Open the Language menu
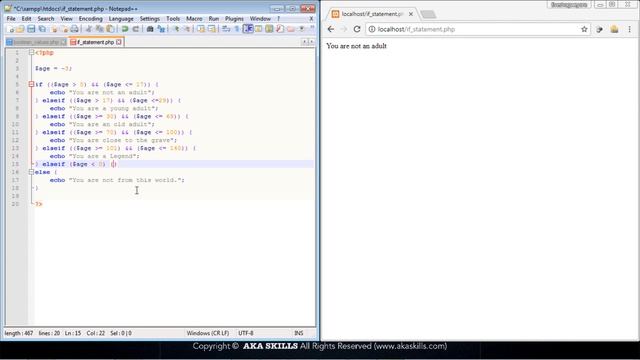 pyautogui.click(x=121, y=19)
